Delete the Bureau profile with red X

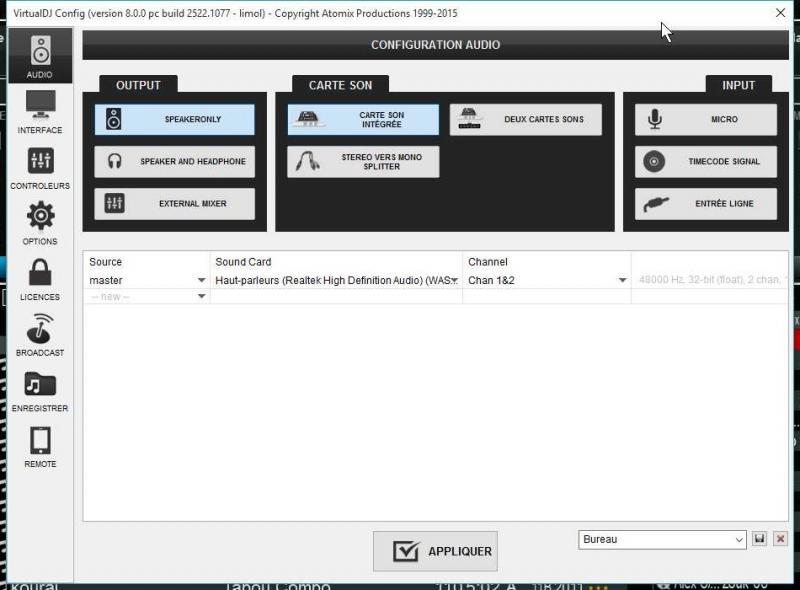[781, 539]
